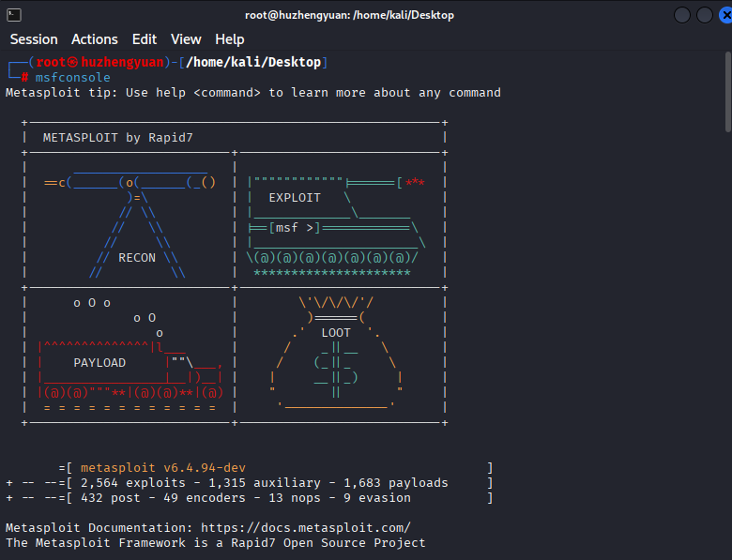Click the 432 post count

click(x=111, y=498)
